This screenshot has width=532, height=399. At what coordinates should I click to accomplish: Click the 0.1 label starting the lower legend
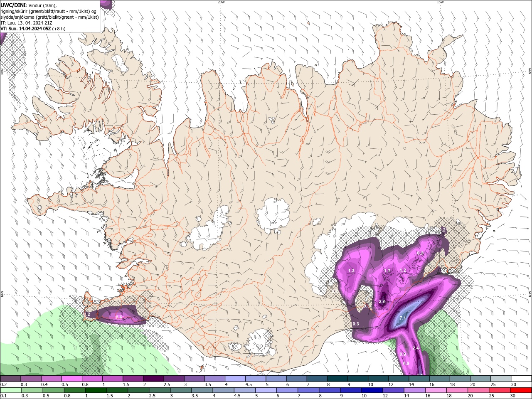(3, 396)
